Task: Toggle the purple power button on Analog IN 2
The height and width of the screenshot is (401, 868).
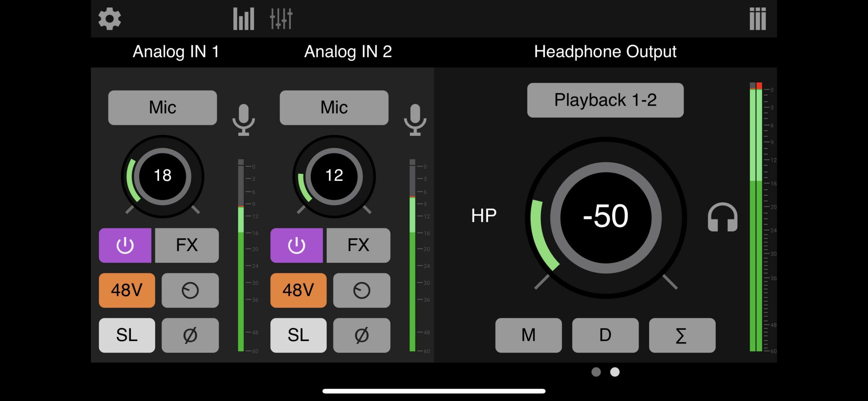Action: pos(296,245)
